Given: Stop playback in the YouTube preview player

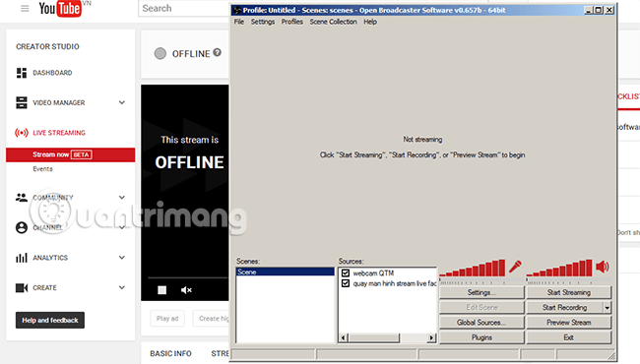Looking at the screenshot, I should 162,290.
